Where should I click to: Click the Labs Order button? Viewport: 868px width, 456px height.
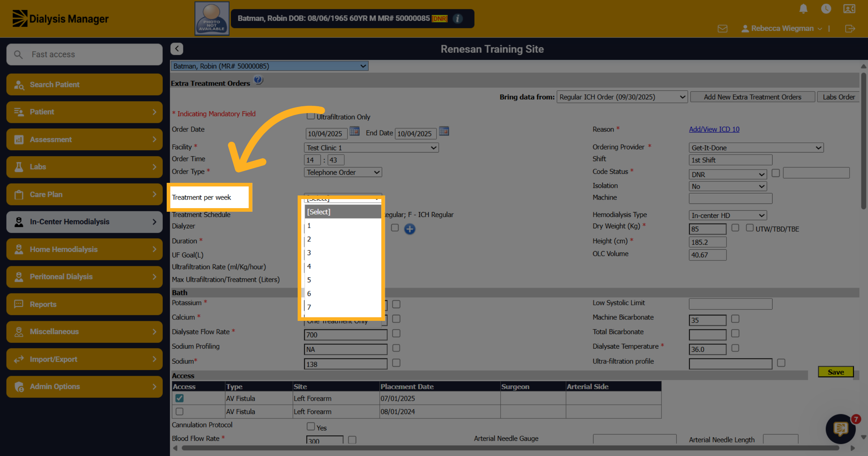pos(838,97)
